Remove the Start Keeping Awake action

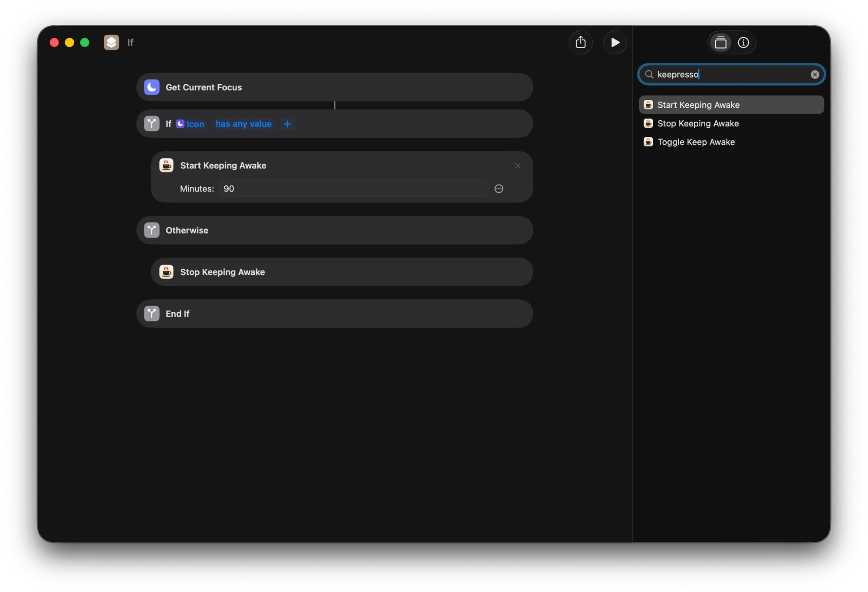pos(518,165)
